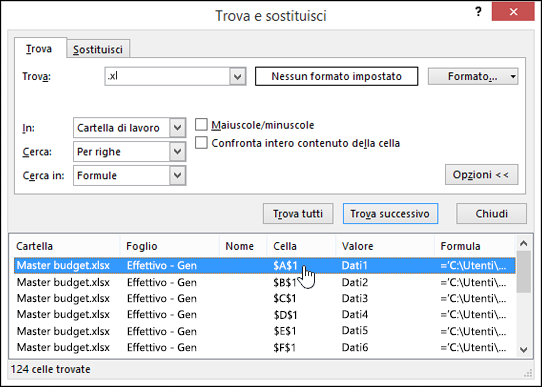Screen dimensions: 542x387
Task: Click the Dati4 value in results
Action: (355, 314)
